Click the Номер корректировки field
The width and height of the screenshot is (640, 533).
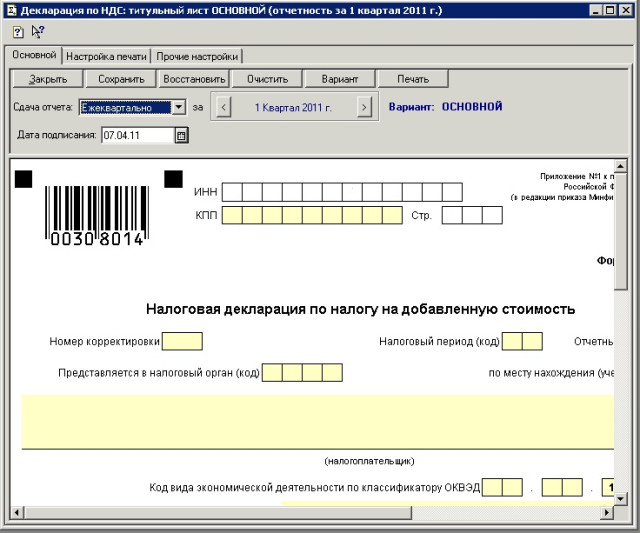tap(182, 341)
